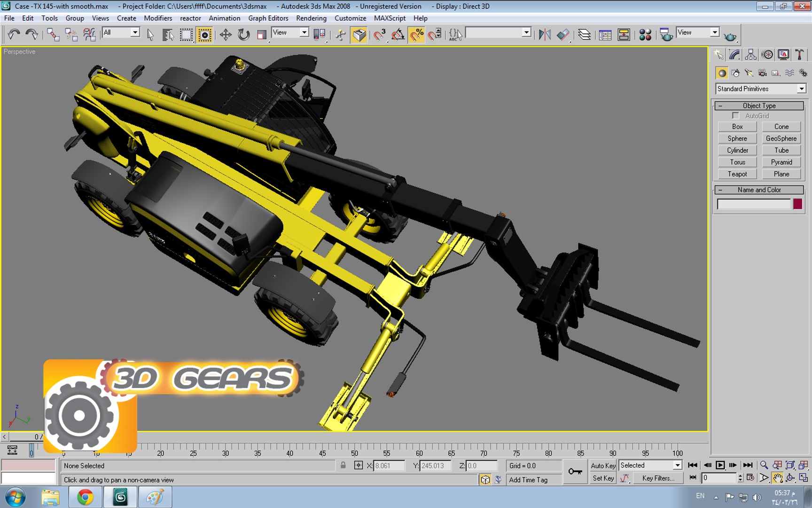Toggle the selection lock padlock

[343, 466]
